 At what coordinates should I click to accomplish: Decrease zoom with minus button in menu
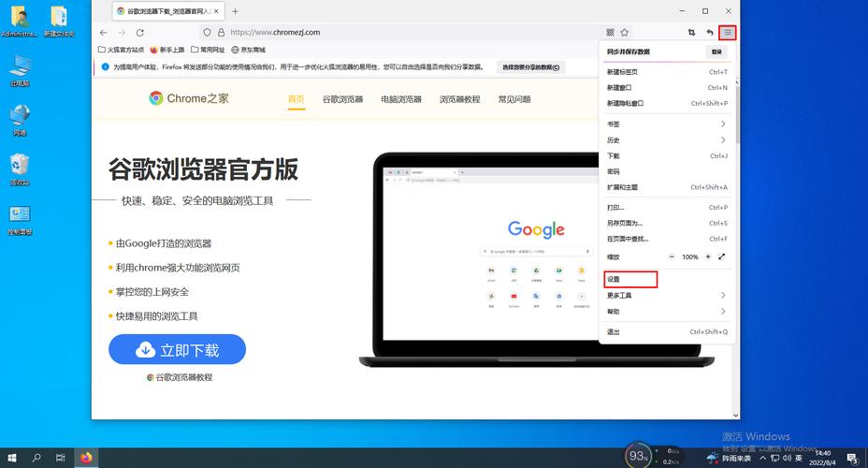(x=672, y=257)
